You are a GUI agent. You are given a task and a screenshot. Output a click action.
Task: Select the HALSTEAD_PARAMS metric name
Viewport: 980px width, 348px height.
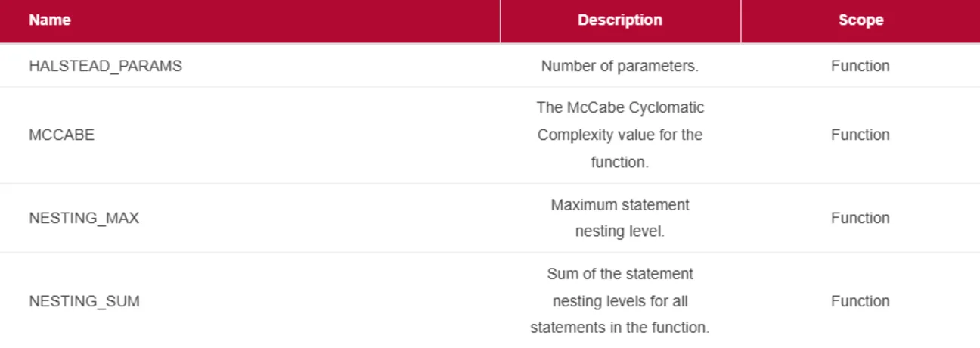point(105,66)
